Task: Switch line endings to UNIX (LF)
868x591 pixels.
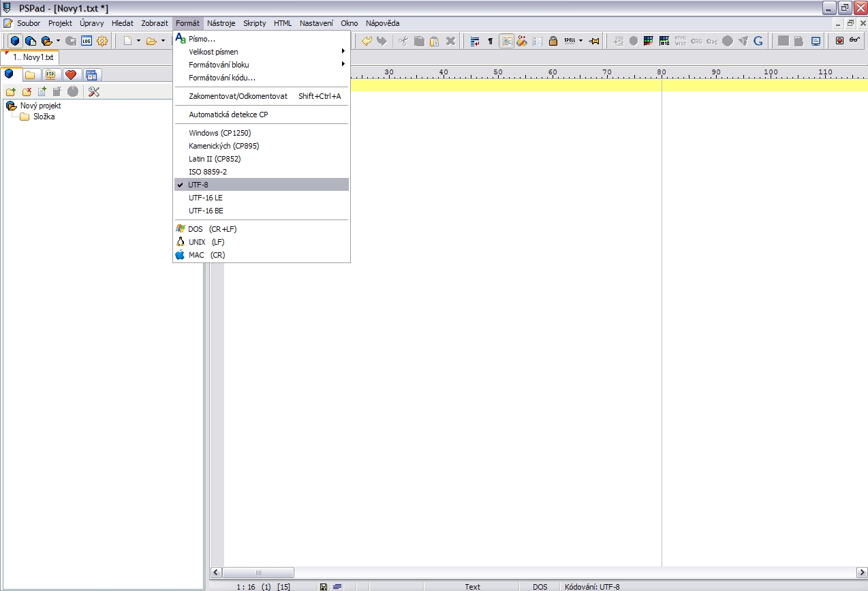Action: (x=206, y=242)
